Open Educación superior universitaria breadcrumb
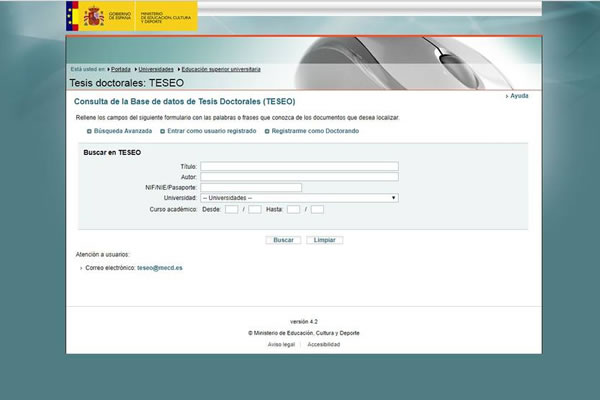Screen dimensions: 600x400 click(x=221, y=69)
